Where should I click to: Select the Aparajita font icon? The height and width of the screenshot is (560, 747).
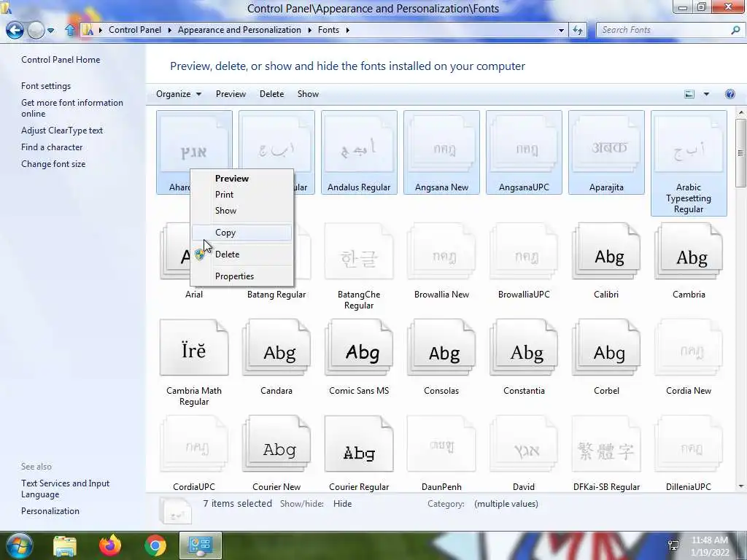606,153
